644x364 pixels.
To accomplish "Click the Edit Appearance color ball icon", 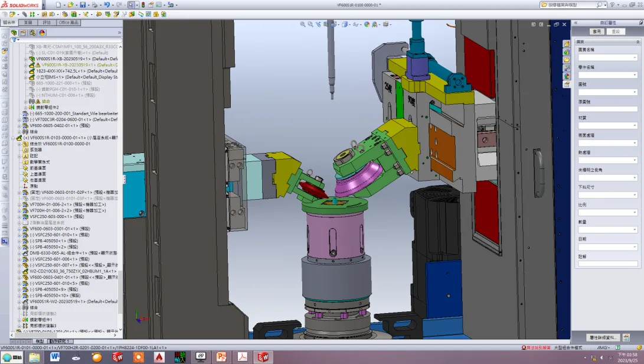I will pos(367,25).
